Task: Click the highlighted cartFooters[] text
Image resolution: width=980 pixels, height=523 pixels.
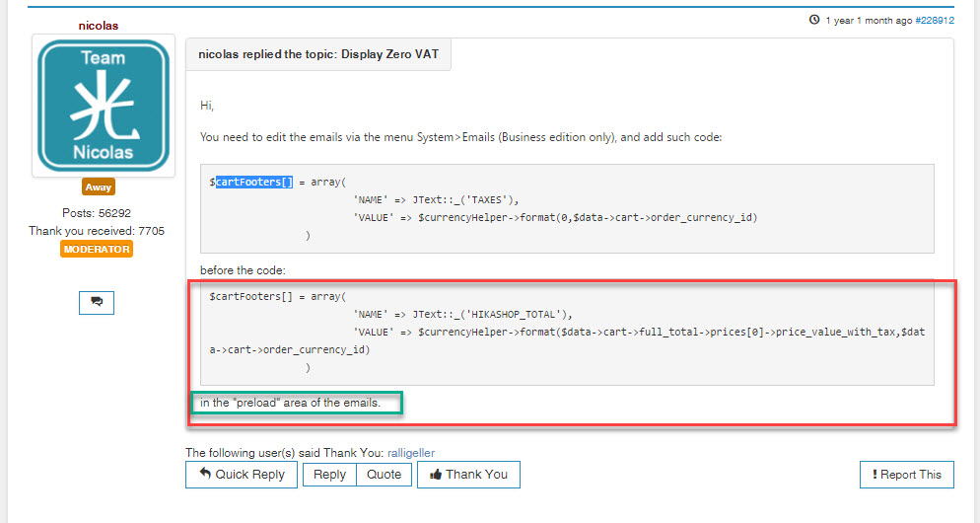Action: [x=254, y=183]
